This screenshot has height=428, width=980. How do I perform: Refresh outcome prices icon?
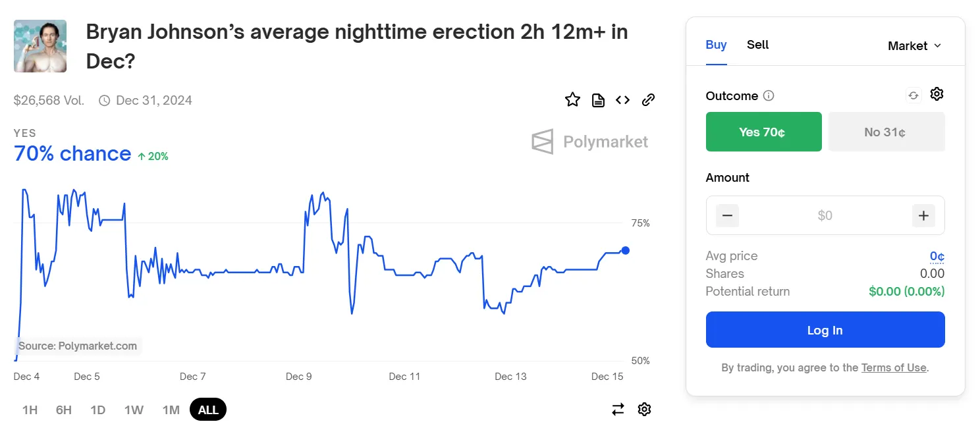913,95
